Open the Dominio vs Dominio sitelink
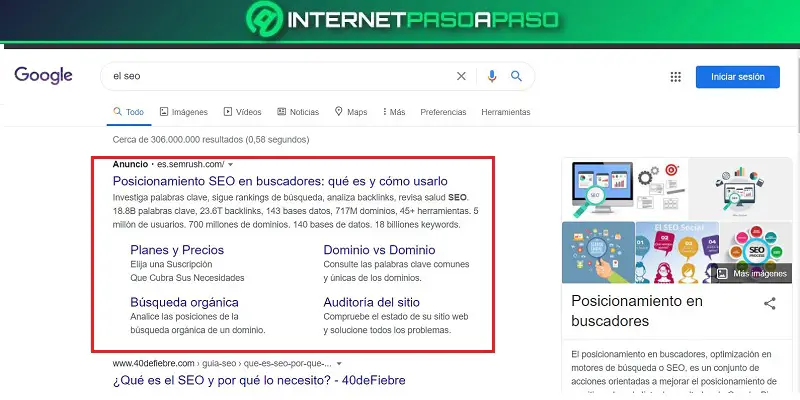 (x=380, y=250)
